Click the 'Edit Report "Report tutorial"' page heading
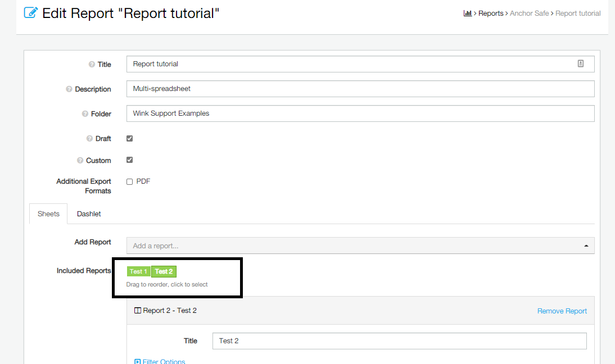 coord(130,13)
